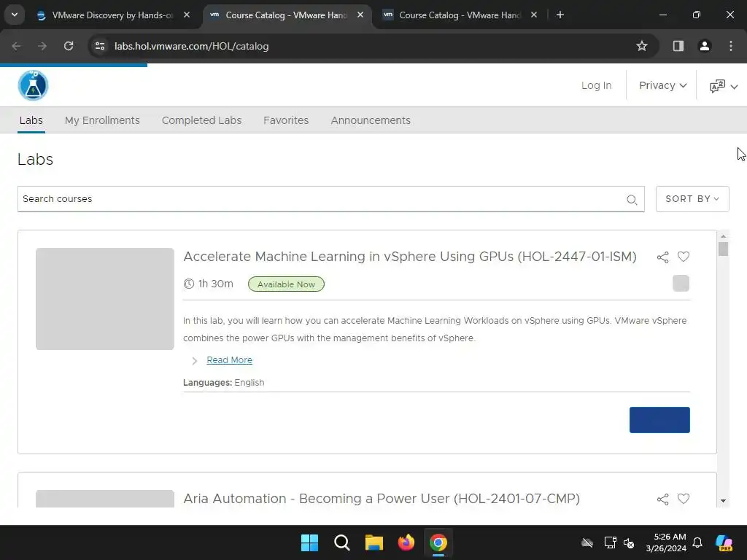Open the Accelerate Machine Learning lab title
The image size is (747, 560).
[410, 257]
